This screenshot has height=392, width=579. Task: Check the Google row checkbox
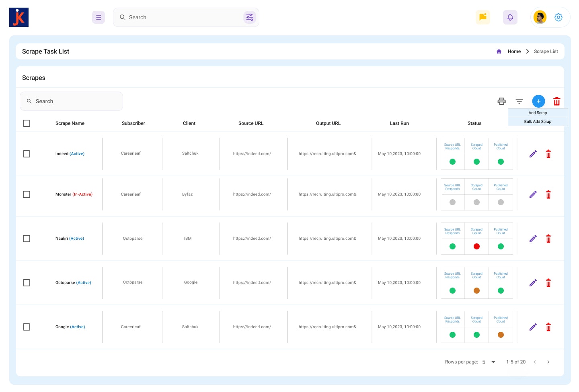click(27, 327)
